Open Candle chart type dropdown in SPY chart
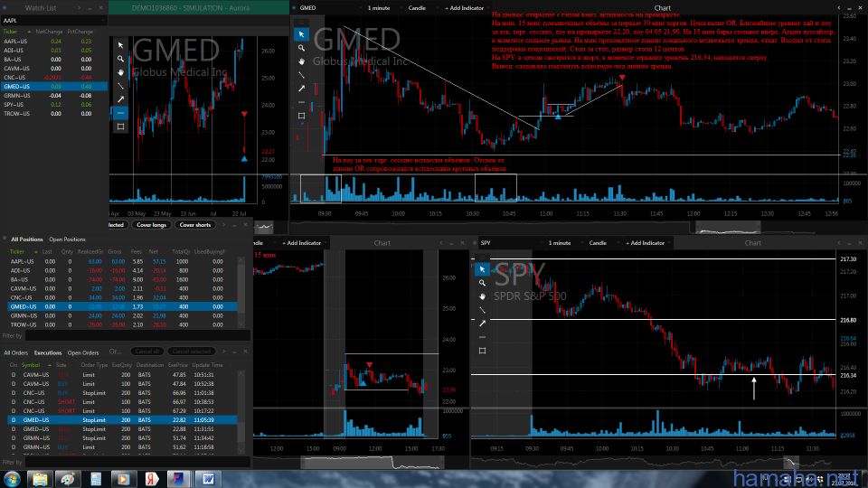 (602, 243)
